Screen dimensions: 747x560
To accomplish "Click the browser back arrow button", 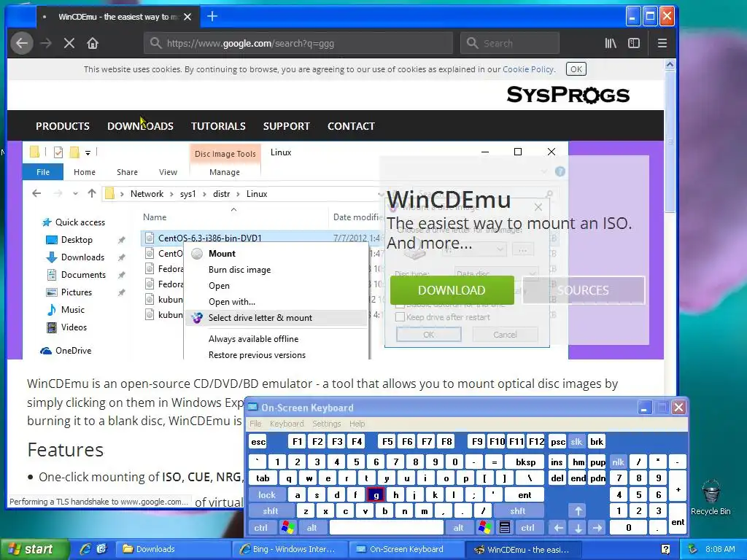I will pos(22,43).
